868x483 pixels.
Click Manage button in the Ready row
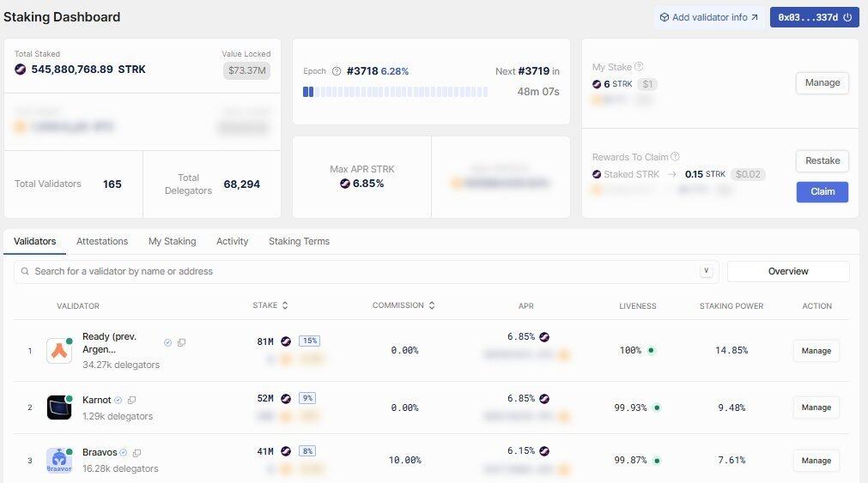[x=816, y=351]
